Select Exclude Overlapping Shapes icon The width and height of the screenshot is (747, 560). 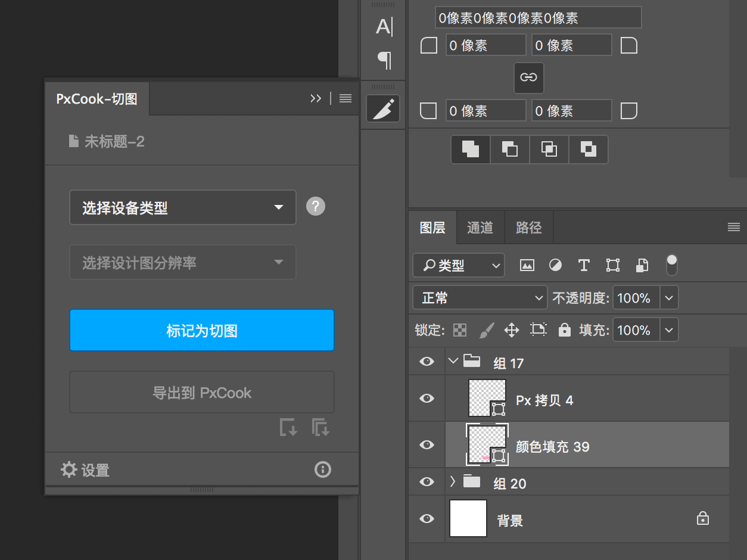point(588,149)
